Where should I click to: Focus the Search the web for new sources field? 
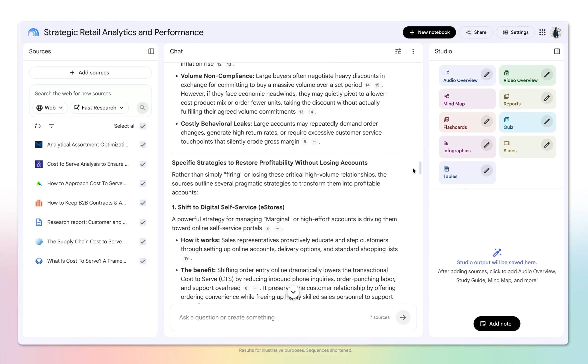pos(90,93)
